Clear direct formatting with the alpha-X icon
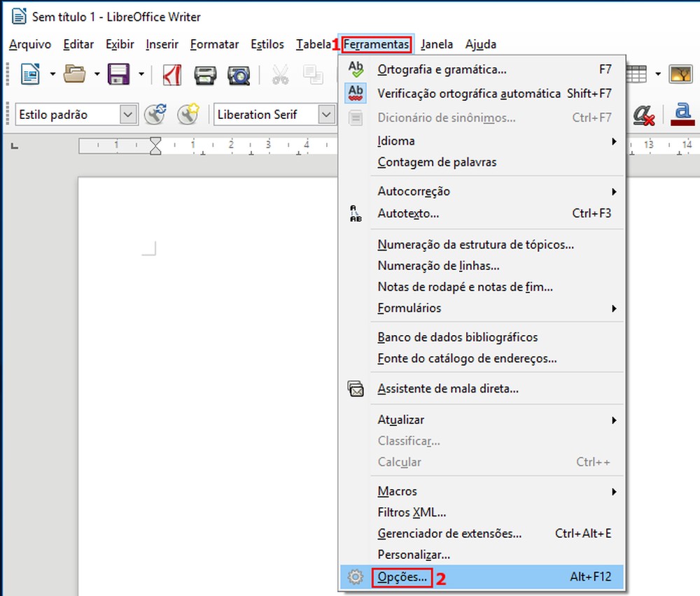The width and height of the screenshot is (700, 596). point(643,114)
